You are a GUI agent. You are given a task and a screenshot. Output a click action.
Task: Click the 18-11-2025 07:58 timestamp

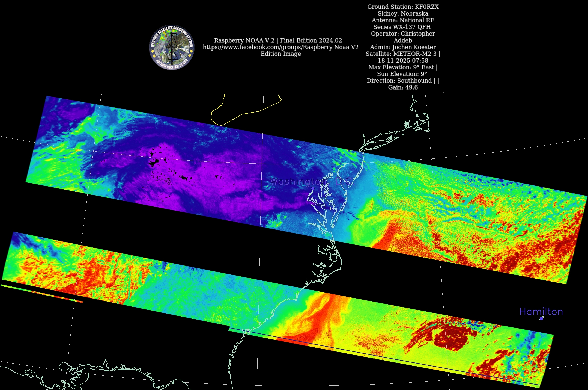pos(403,60)
